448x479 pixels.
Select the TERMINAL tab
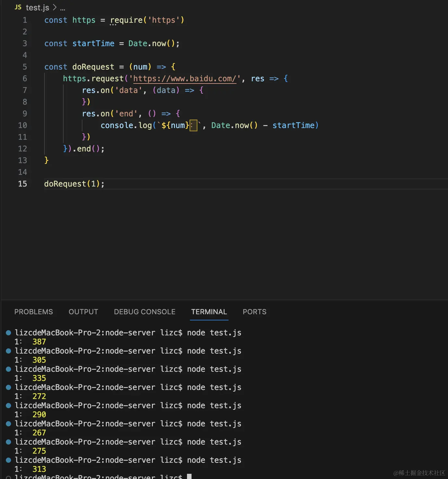[x=209, y=312]
